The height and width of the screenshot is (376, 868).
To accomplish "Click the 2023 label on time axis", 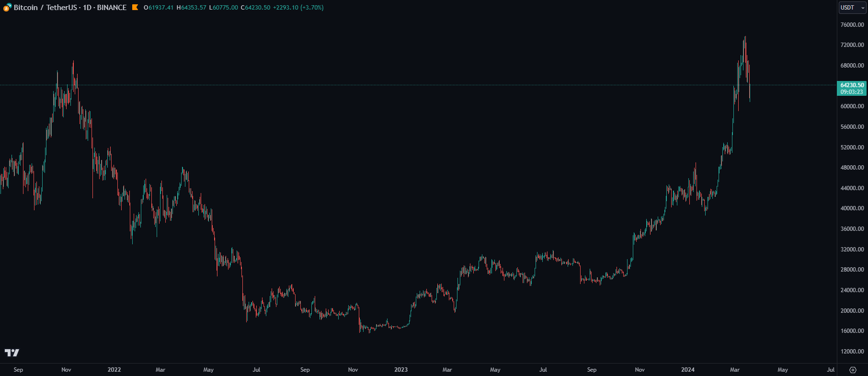I will pyautogui.click(x=401, y=370).
